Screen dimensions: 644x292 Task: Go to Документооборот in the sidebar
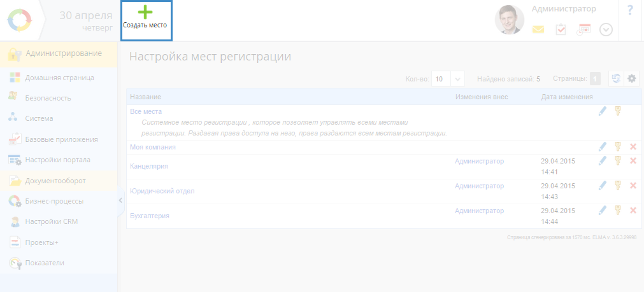pyautogui.click(x=55, y=181)
